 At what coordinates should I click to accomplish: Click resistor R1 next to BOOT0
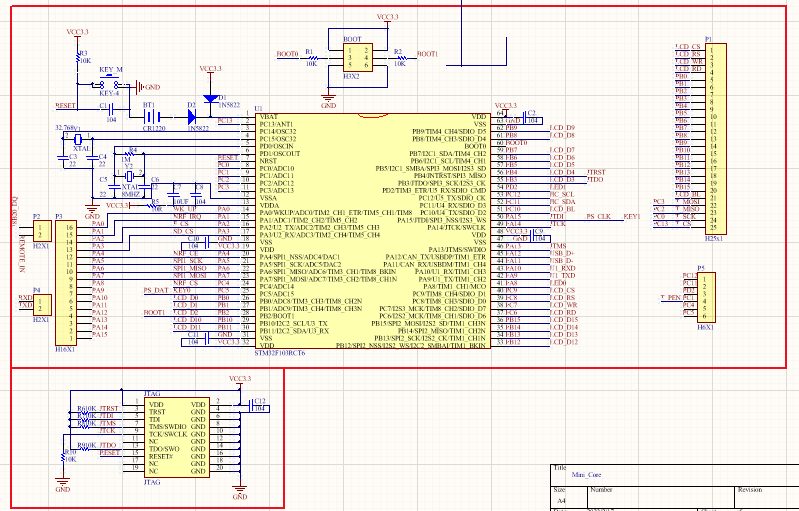pos(312,58)
